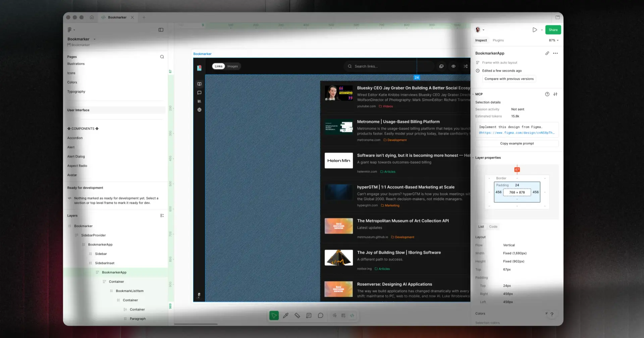Viewport: 644px width, 338px height.
Task: Pick the eyedropper tool in bottom toolbar
Action: [x=286, y=316]
